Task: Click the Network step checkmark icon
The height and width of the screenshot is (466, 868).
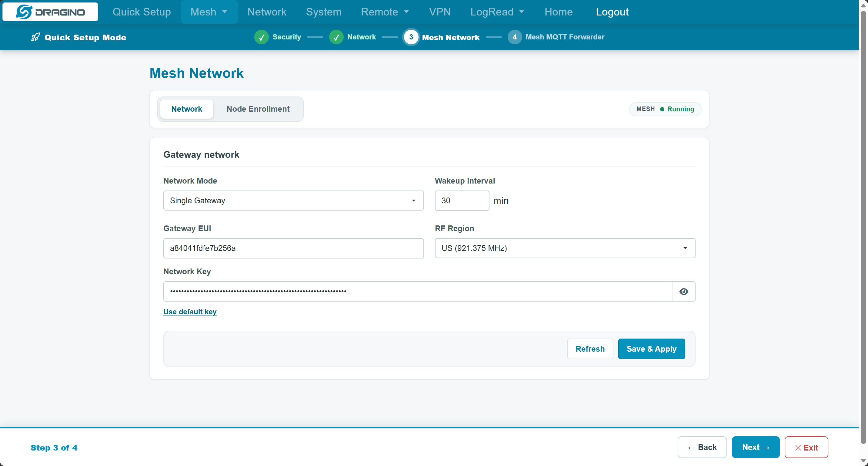Action: [x=336, y=37]
